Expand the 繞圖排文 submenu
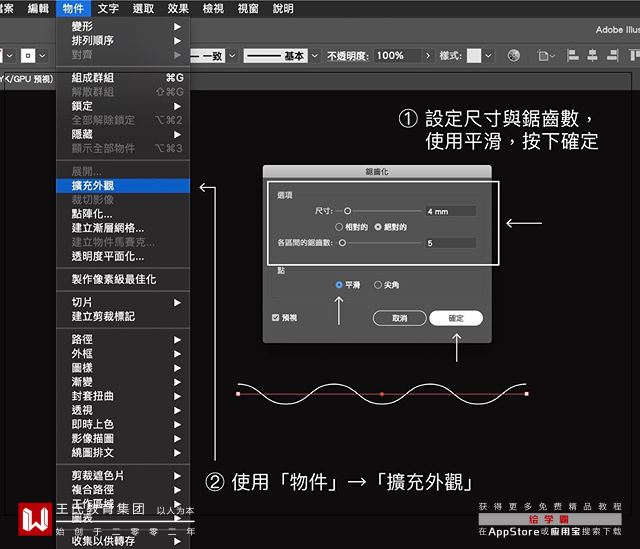 point(123,453)
